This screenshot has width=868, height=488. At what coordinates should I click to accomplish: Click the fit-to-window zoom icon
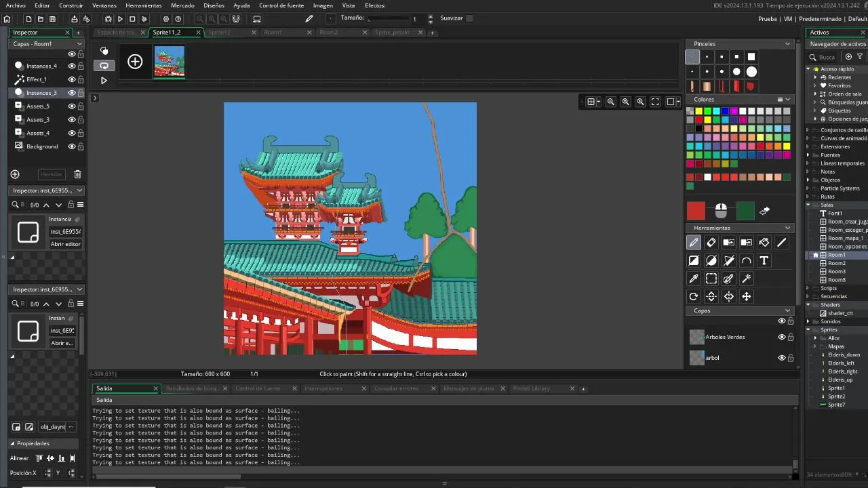click(655, 102)
